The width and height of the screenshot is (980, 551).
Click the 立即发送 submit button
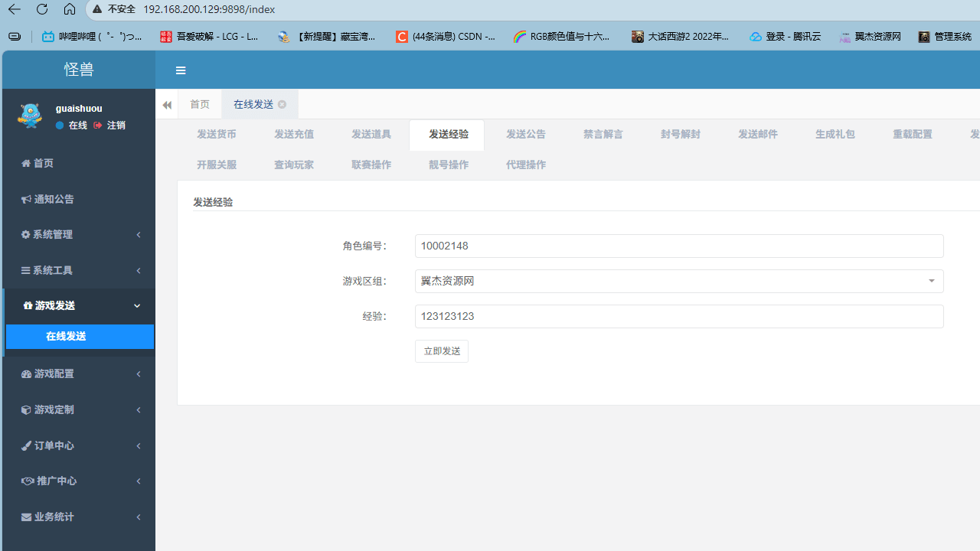click(441, 350)
